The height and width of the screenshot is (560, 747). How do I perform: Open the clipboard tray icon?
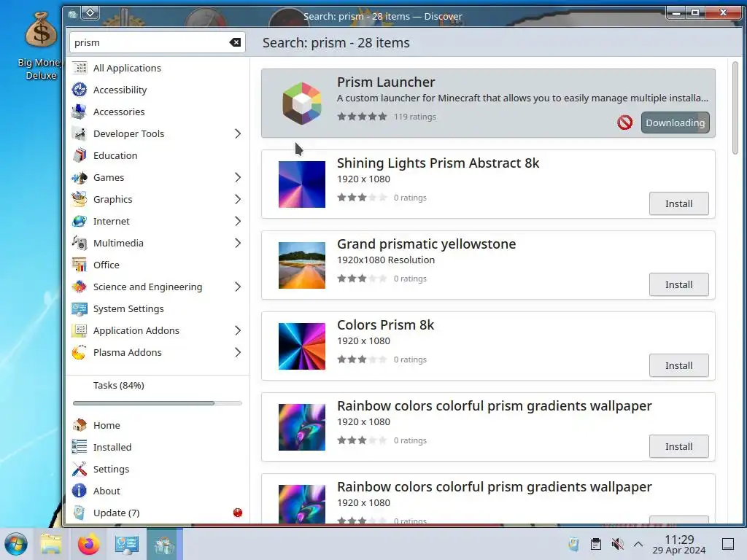(x=595, y=544)
